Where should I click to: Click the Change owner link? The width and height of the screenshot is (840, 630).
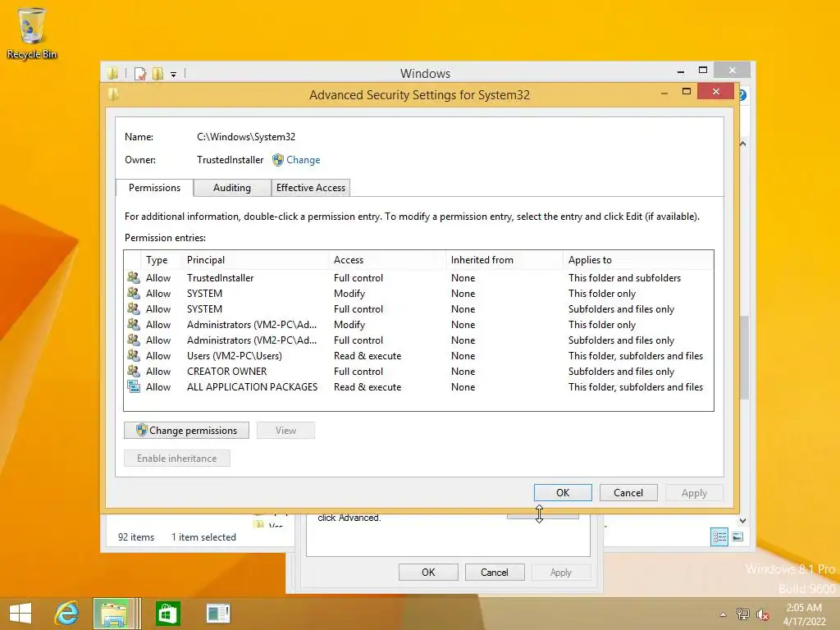[304, 160]
